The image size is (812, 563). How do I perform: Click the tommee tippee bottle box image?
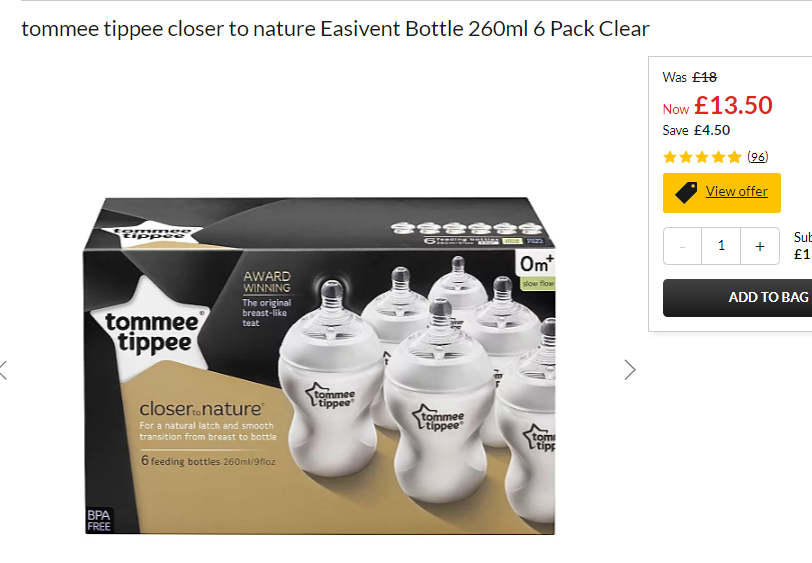click(x=320, y=366)
